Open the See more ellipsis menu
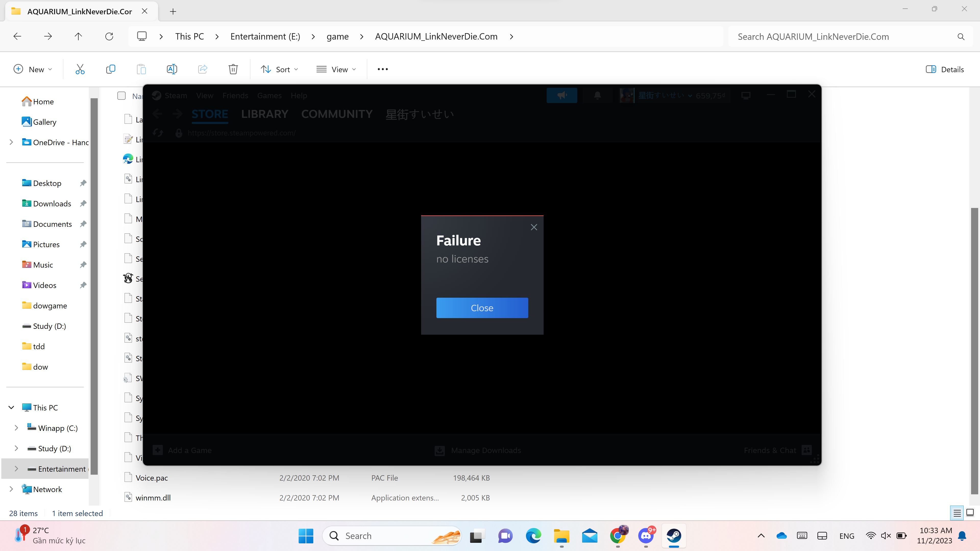Screen dimensions: 980x551 383,69
